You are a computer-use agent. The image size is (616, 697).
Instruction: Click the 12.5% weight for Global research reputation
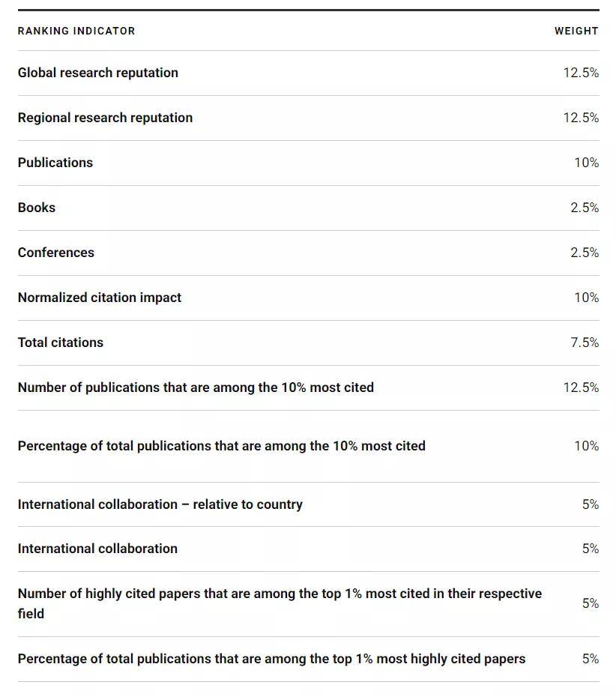[581, 73]
